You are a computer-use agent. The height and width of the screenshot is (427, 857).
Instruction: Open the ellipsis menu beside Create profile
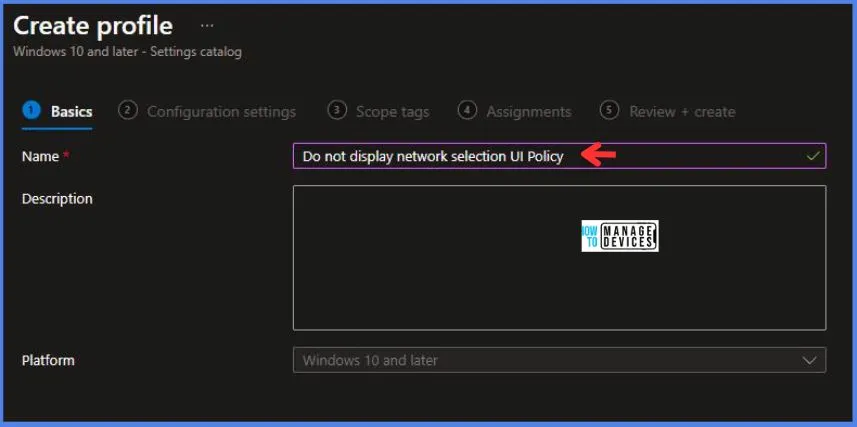tap(207, 26)
